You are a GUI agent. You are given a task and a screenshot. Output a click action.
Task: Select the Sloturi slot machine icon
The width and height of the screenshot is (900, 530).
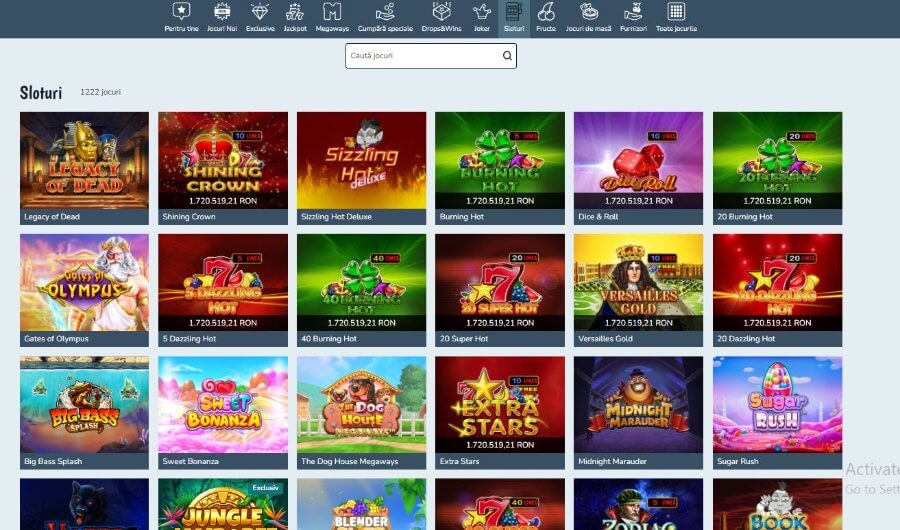[514, 11]
